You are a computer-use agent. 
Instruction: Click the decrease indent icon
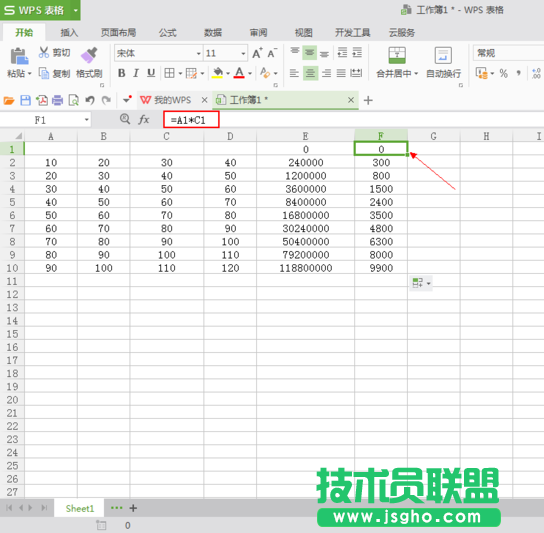click(x=342, y=52)
